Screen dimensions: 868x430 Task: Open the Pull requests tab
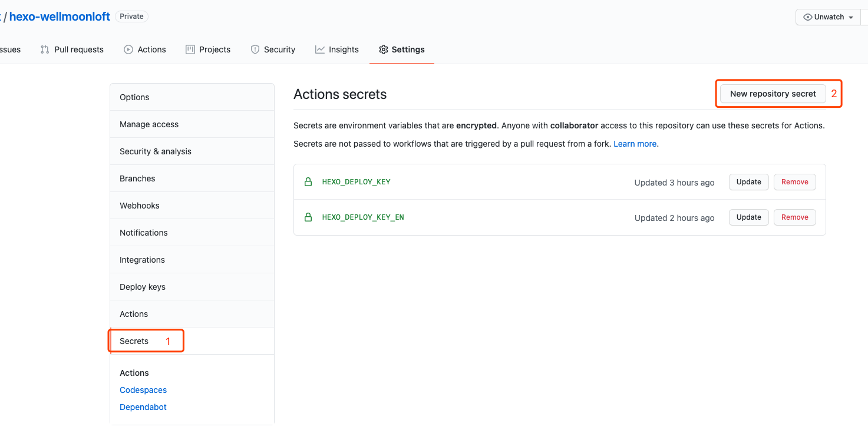(72, 49)
